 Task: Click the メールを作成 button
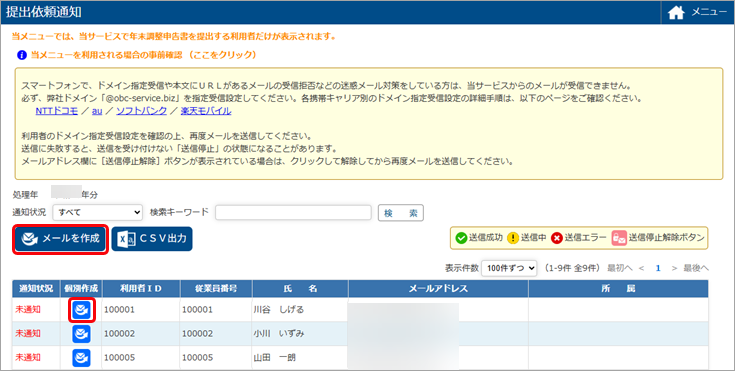coord(61,239)
